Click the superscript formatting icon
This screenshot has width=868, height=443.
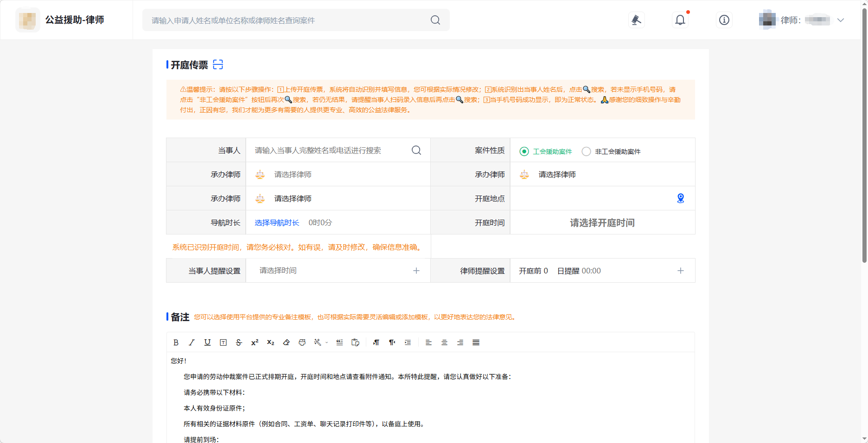click(x=255, y=342)
